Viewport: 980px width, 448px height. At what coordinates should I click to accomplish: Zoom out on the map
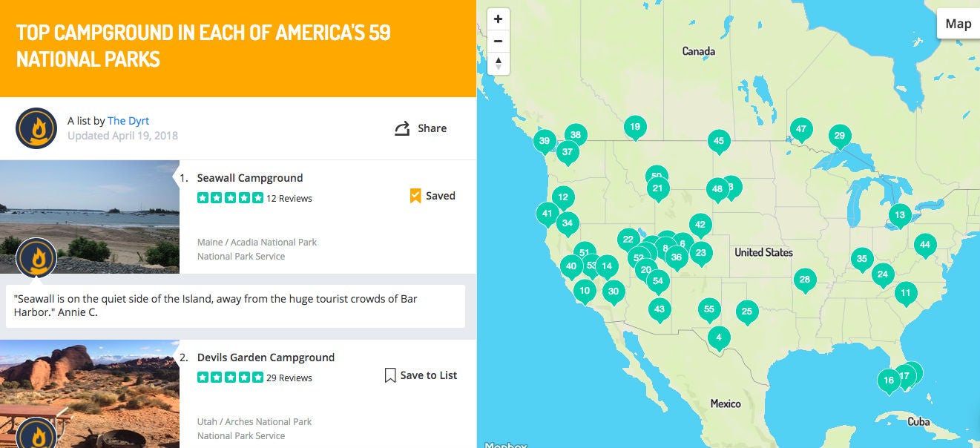tap(499, 41)
